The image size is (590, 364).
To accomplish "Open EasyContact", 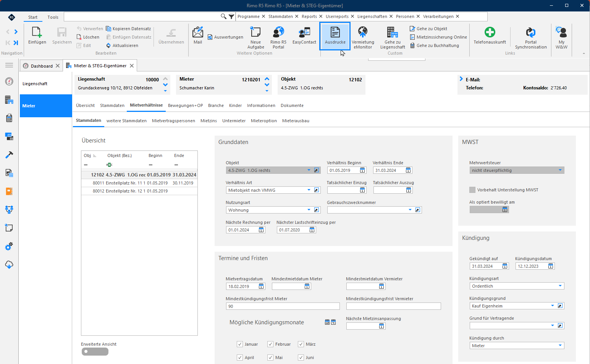I will (304, 36).
